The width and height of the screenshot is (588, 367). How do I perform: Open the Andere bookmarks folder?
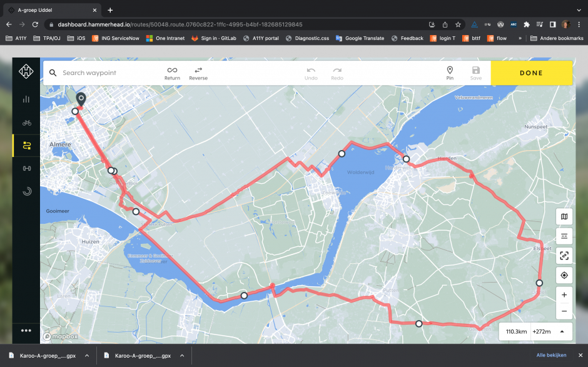[x=557, y=38]
